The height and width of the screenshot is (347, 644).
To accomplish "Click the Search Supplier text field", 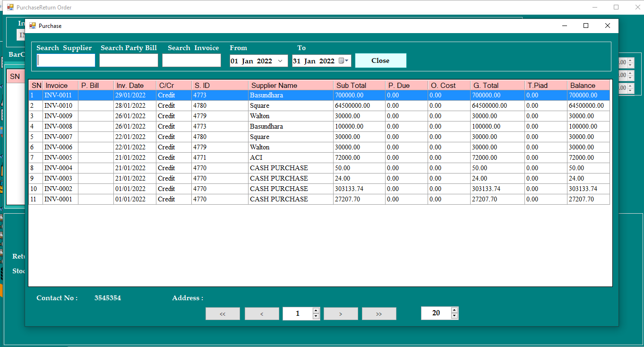I will 66,61.
